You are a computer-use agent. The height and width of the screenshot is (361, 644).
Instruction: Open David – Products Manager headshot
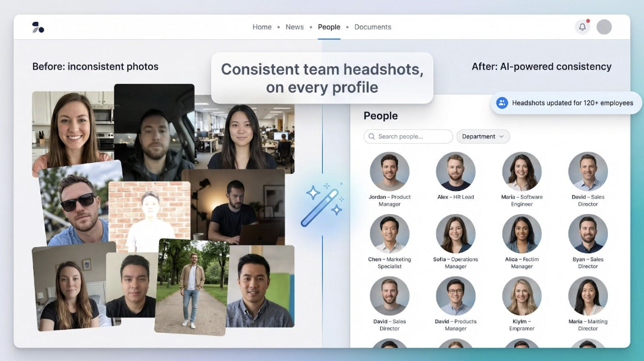[455, 296]
